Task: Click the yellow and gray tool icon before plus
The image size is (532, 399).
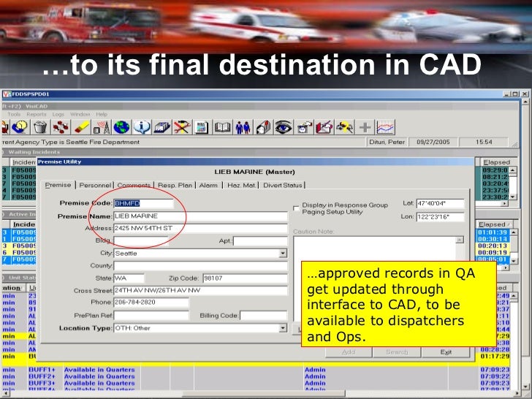Action: 344,127
